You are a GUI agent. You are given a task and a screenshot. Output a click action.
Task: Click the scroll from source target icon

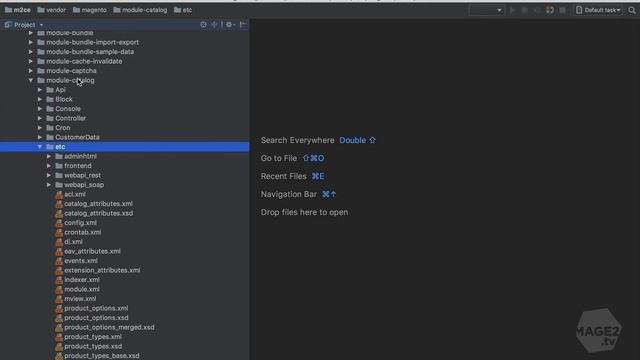(x=203, y=25)
